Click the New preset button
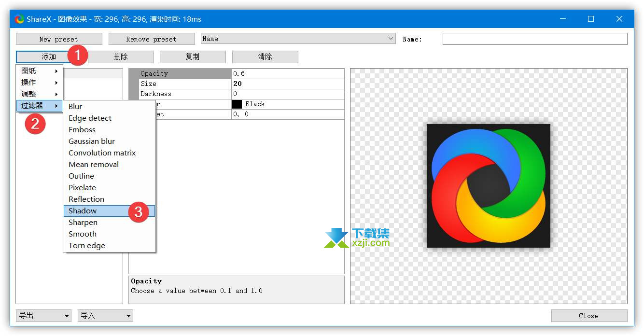 click(59, 39)
